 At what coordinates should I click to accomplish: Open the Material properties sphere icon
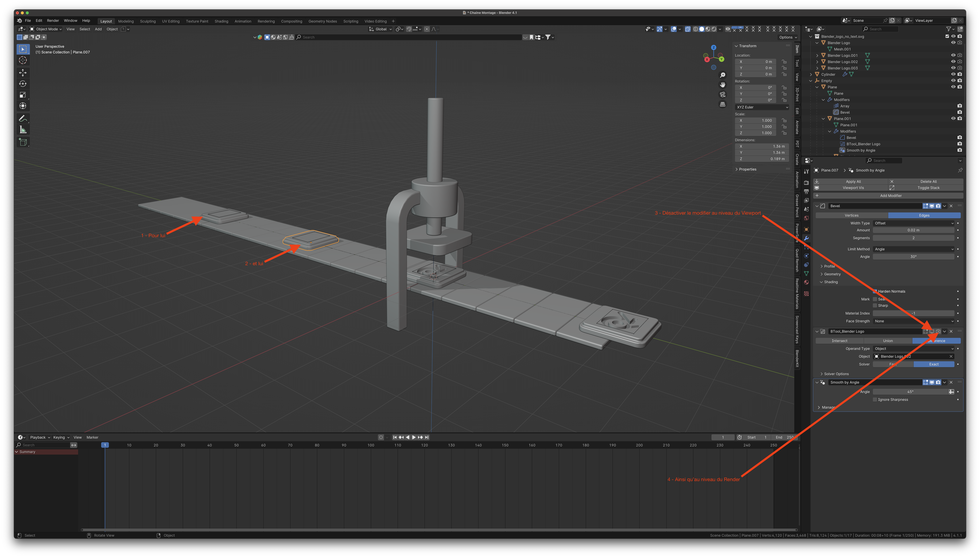[x=806, y=282]
